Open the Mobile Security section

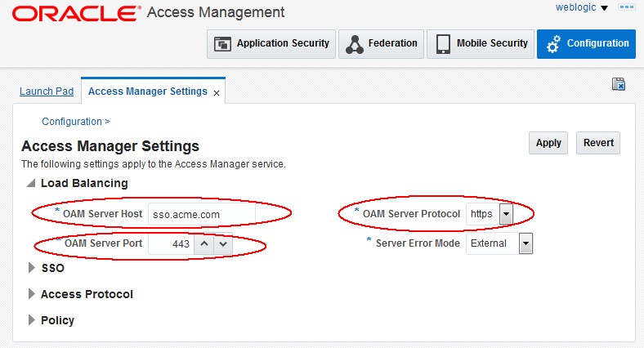point(481,43)
